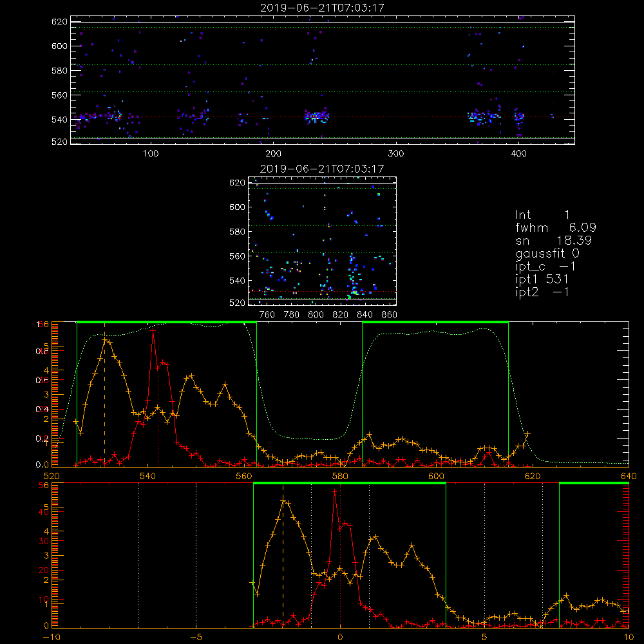
Task: Click the orange dashed vertical line in bottom plot
Action: [283, 556]
